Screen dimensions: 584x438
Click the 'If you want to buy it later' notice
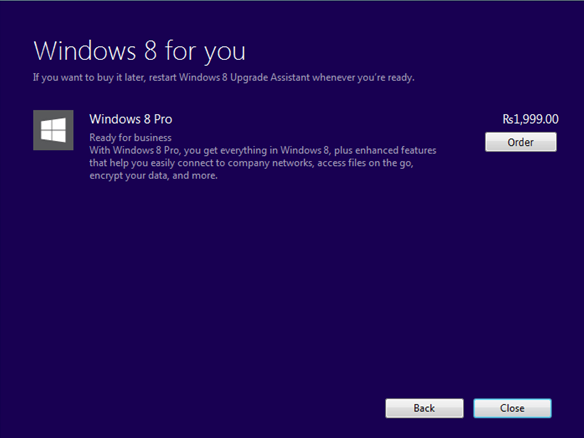click(x=223, y=77)
